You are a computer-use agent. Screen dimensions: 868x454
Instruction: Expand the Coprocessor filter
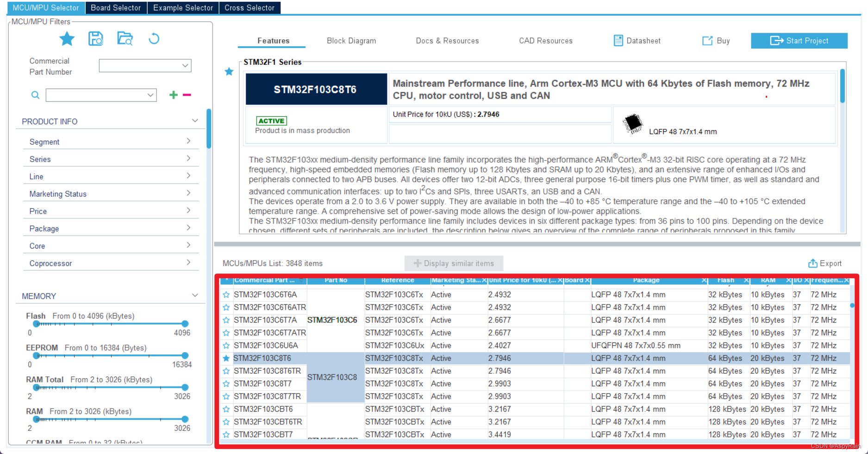click(x=188, y=262)
